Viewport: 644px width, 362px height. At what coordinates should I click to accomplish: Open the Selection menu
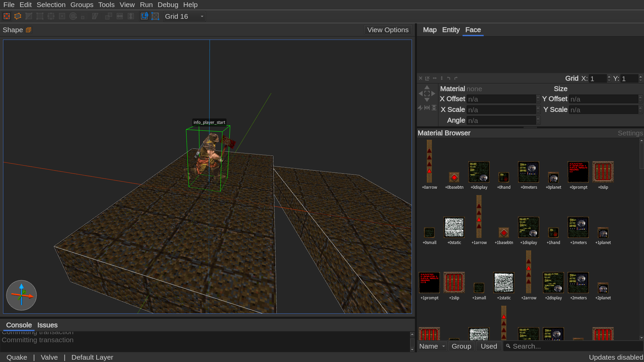[51, 5]
